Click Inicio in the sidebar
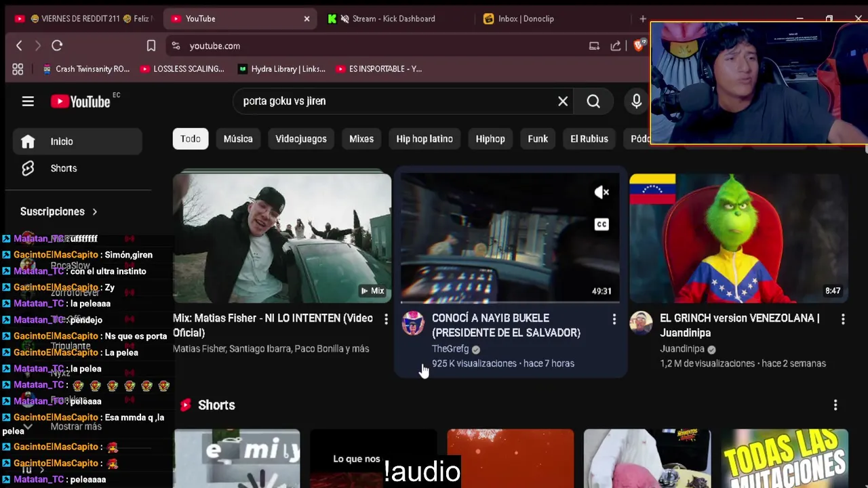This screenshot has width=868, height=488. pos(77,142)
